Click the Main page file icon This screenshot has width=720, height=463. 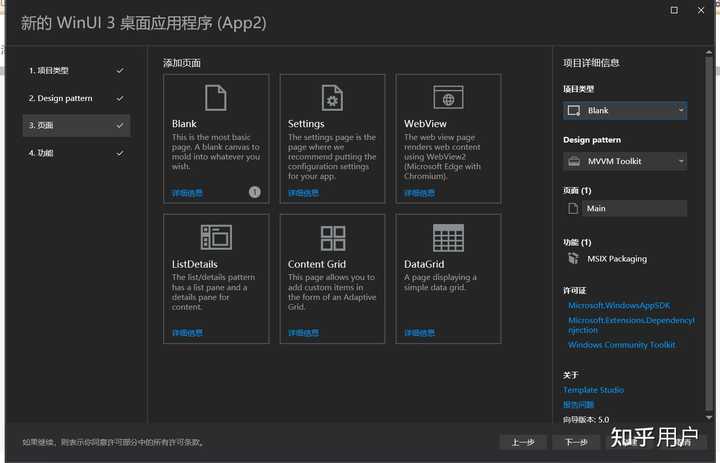tap(573, 209)
